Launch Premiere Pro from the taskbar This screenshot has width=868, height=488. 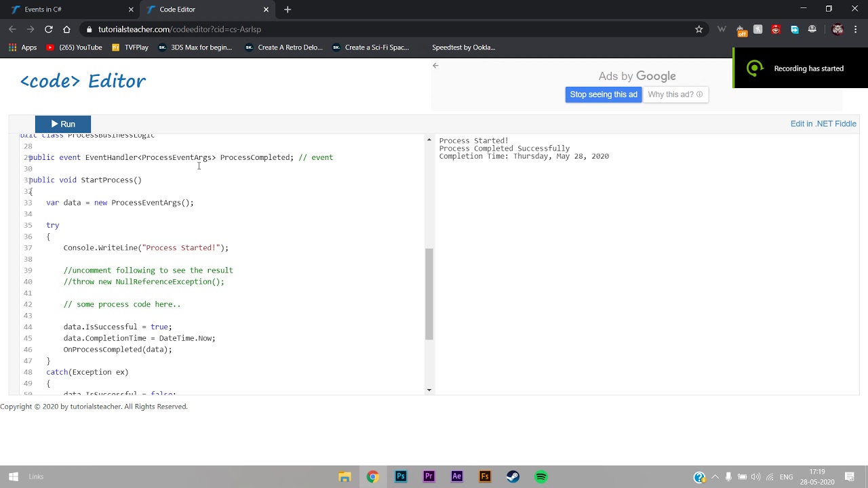point(429,476)
